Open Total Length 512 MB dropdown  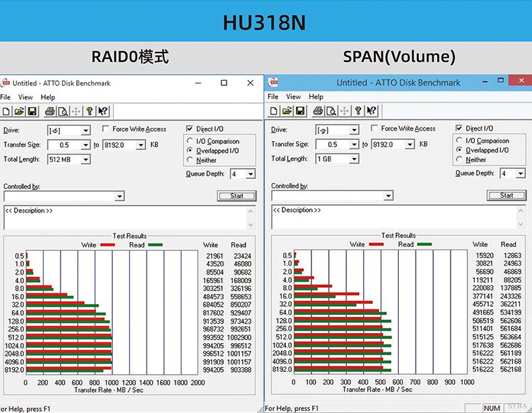(x=86, y=159)
